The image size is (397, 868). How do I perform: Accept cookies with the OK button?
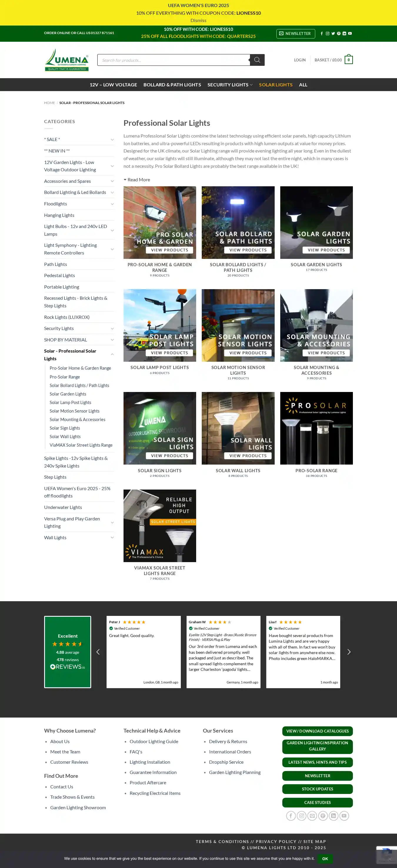(x=325, y=859)
